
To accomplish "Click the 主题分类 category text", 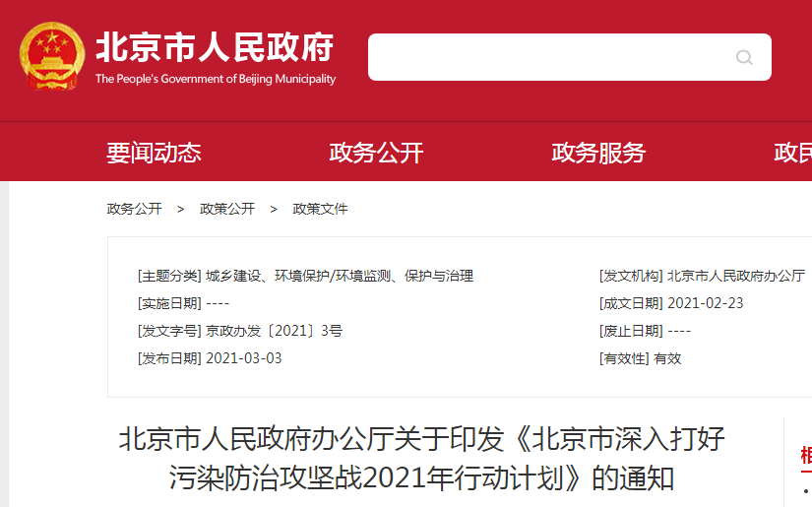I will coord(305,276).
